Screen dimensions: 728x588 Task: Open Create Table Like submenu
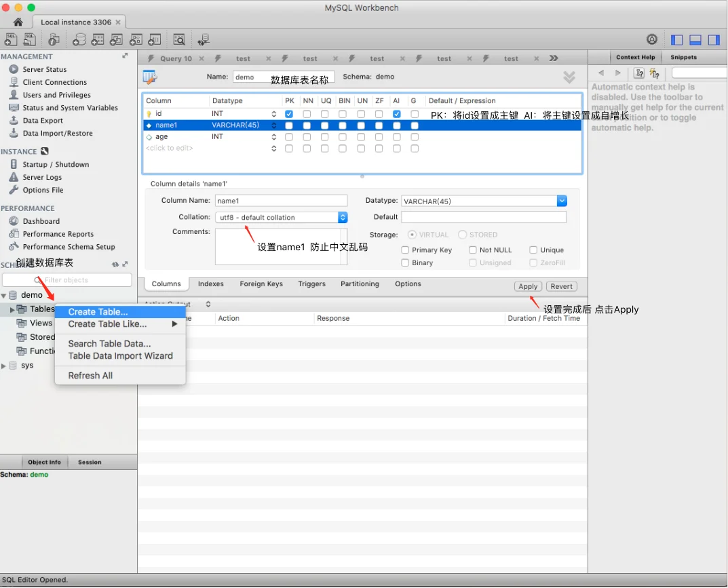120,324
